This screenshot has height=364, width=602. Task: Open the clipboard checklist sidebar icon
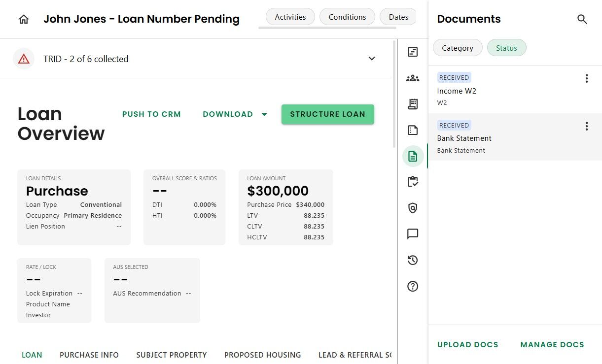click(x=413, y=182)
